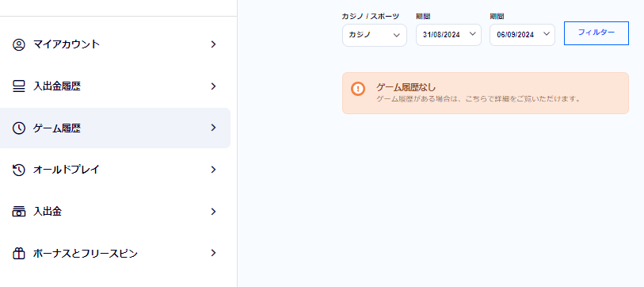644x287 pixels.
Task: Select ゲーム履歴 menu item
Action: pyautogui.click(x=115, y=128)
